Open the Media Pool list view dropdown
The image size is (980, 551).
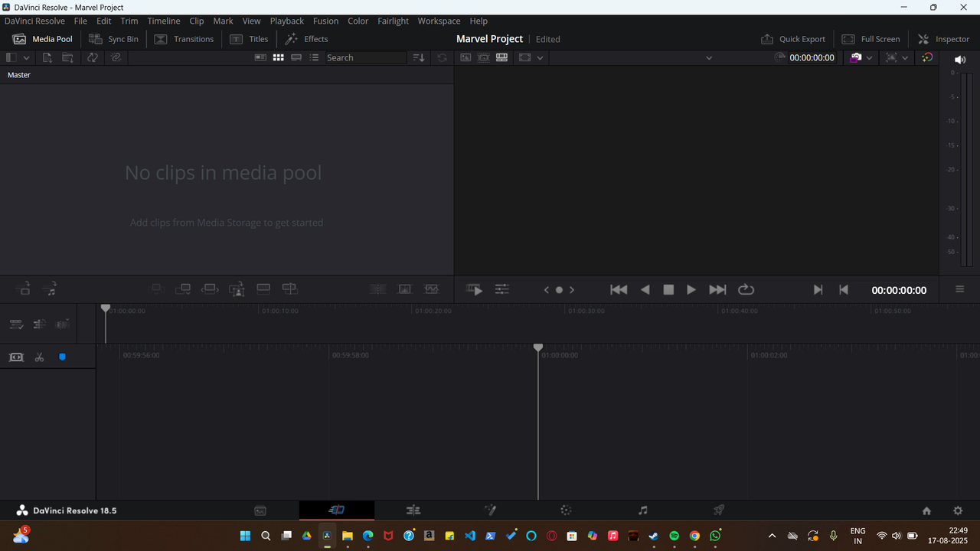pyautogui.click(x=315, y=57)
